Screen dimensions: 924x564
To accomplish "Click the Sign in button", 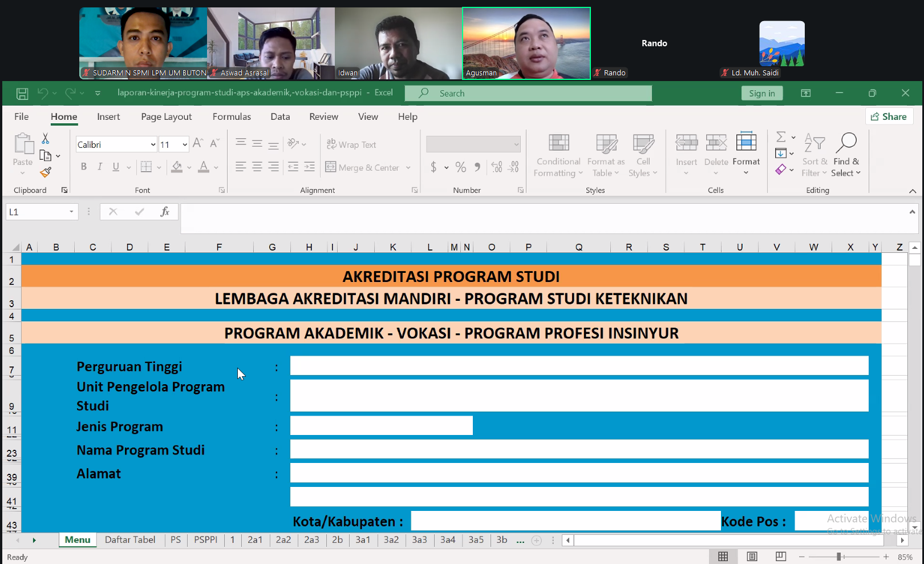I will pyautogui.click(x=762, y=92).
